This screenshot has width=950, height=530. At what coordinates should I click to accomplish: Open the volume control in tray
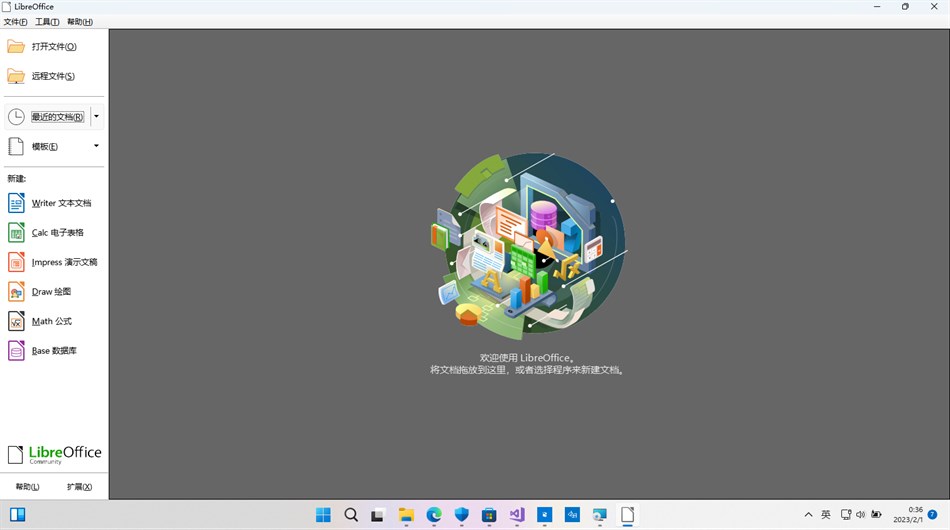click(860, 515)
